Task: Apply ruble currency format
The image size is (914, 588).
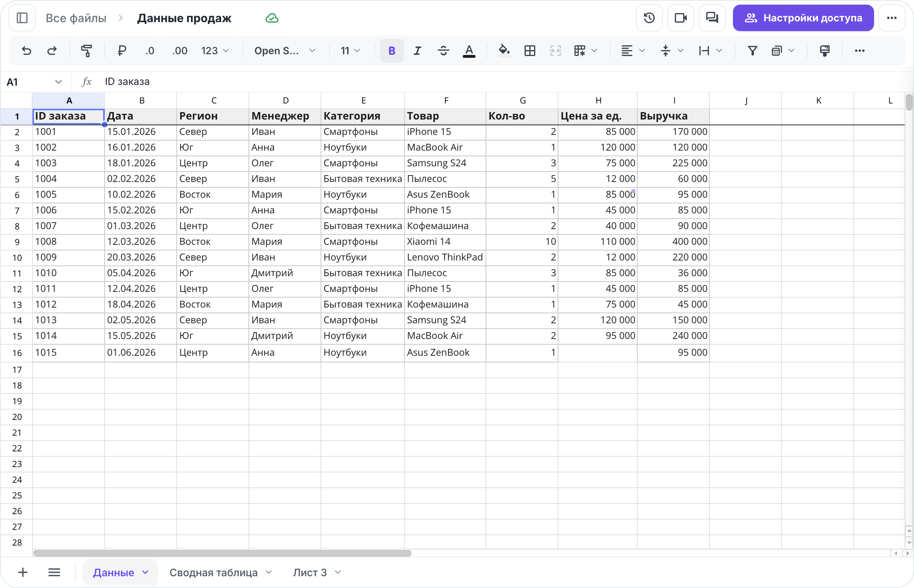Action: (121, 51)
